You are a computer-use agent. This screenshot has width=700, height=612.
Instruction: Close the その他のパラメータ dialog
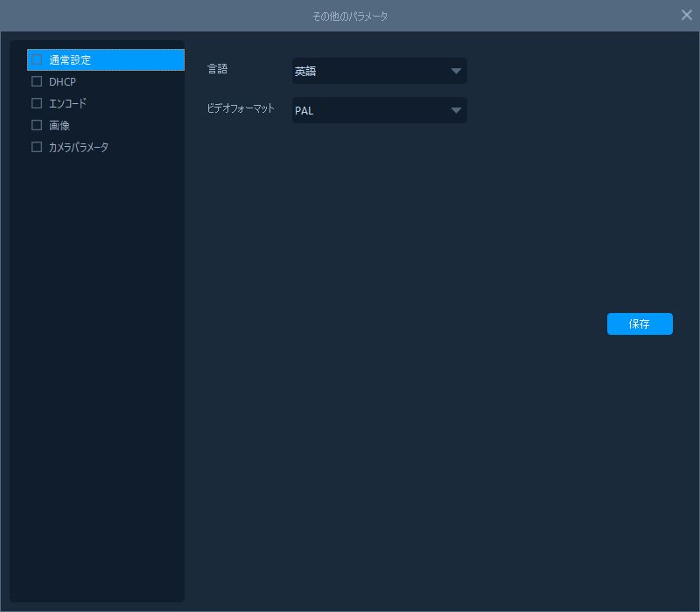(687, 15)
